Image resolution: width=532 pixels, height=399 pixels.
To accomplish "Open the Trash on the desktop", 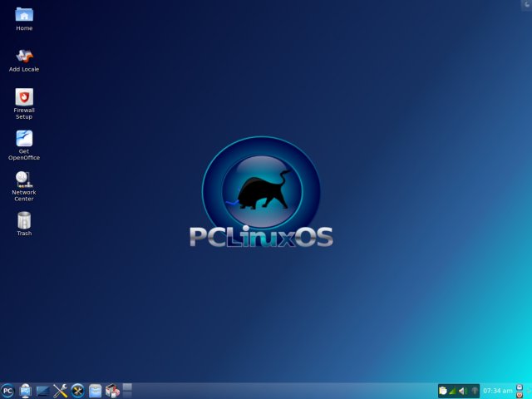I will 24,224.
